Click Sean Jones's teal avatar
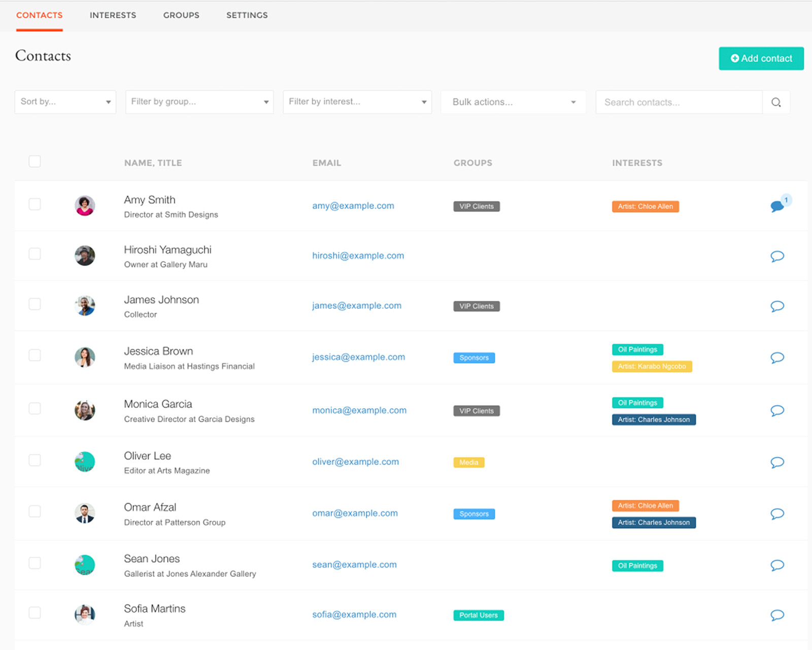The height and width of the screenshot is (650, 812). pyautogui.click(x=85, y=565)
